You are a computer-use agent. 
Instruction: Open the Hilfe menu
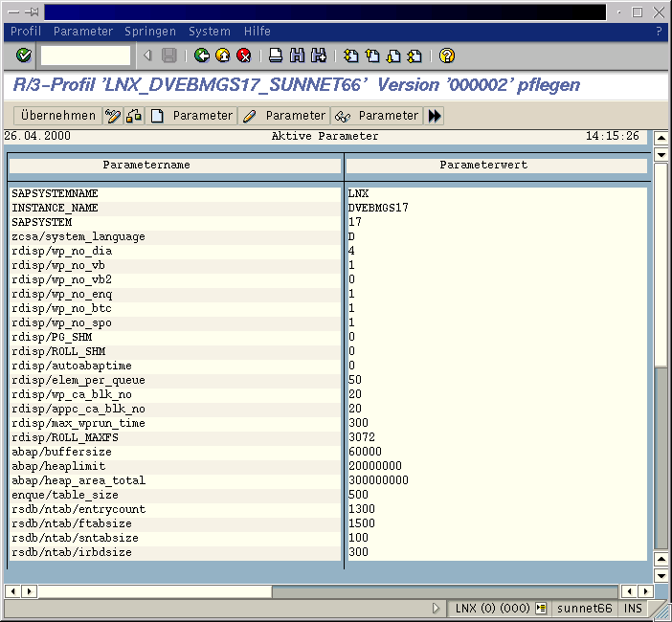pos(258,32)
